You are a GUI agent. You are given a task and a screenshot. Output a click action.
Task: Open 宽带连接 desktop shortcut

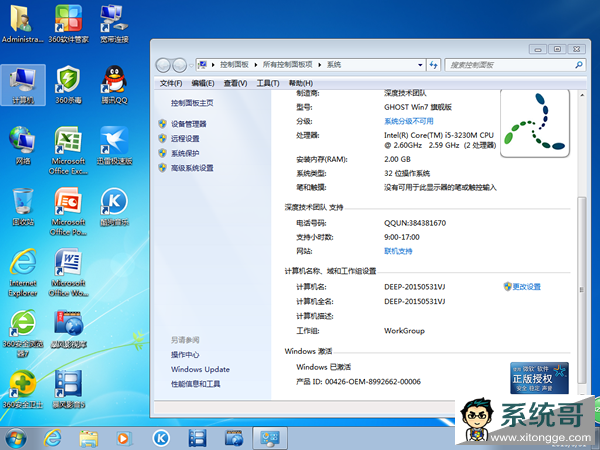(114, 24)
